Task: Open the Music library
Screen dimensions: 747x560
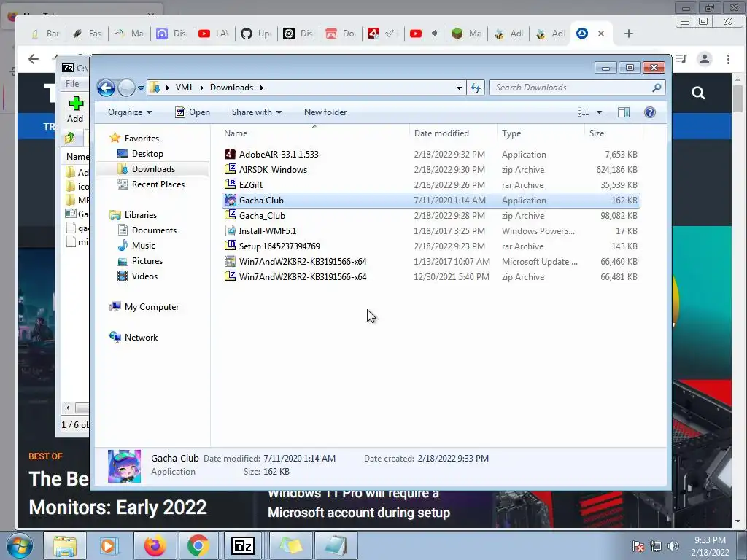Action: pos(136,245)
